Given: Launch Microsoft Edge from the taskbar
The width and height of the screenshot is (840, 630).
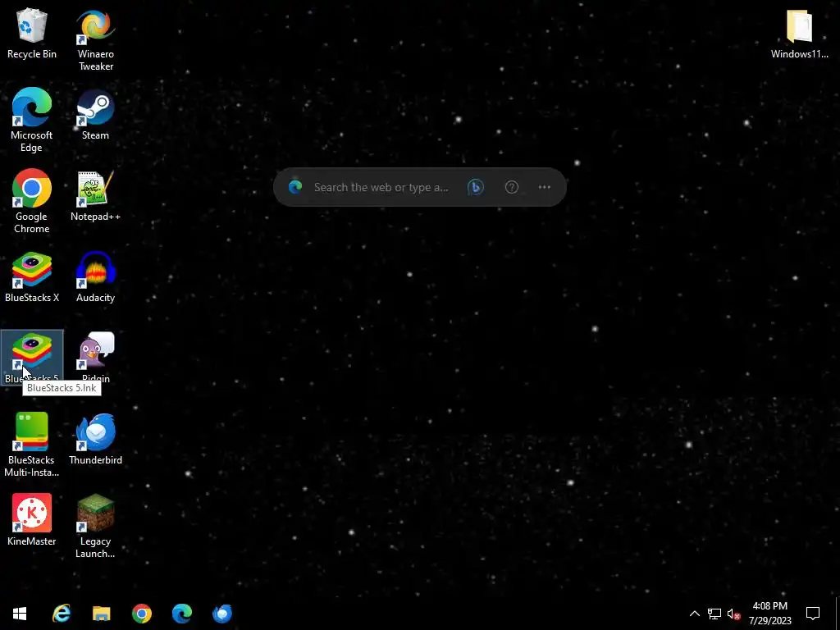Looking at the screenshot, I should pos(182,614).
